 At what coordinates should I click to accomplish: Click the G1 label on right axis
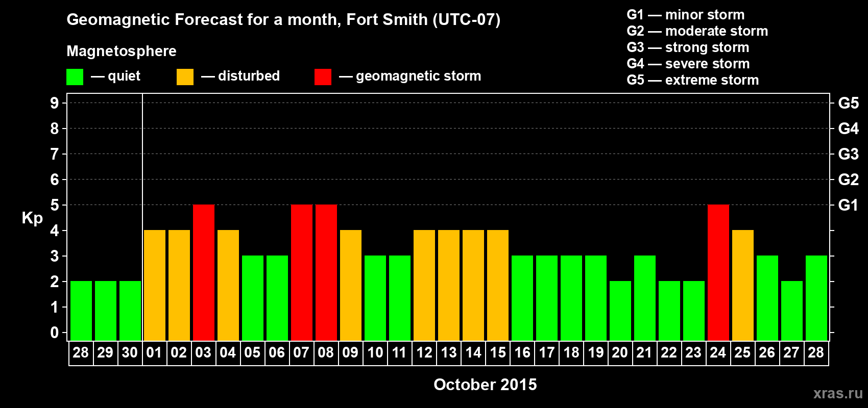(848, 205)
